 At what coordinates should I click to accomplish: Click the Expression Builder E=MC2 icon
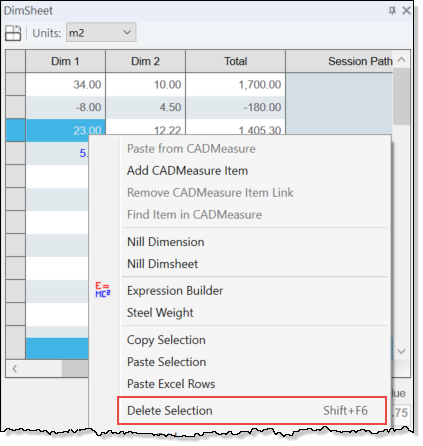(103, 290)
